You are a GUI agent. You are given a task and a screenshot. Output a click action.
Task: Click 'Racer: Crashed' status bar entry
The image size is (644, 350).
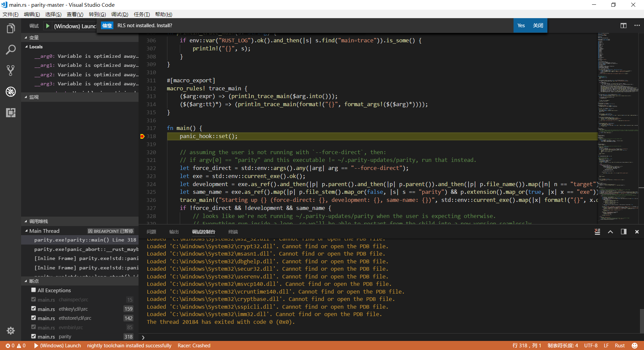[x=194, y=346]
